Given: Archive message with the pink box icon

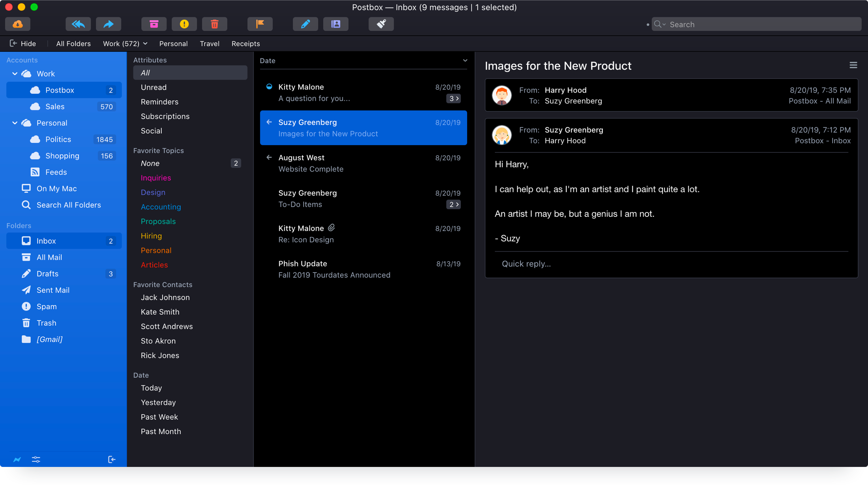Looking at the screenshot, I should point(154,24).
